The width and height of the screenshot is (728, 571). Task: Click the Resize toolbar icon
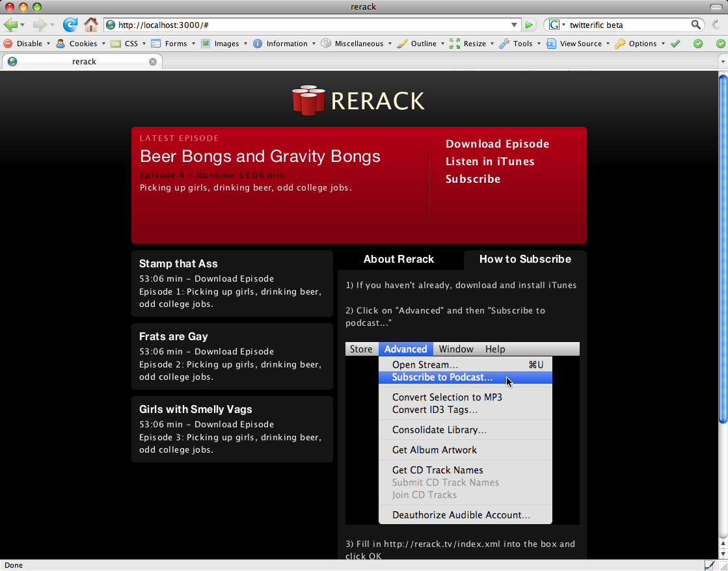point(455,44)
